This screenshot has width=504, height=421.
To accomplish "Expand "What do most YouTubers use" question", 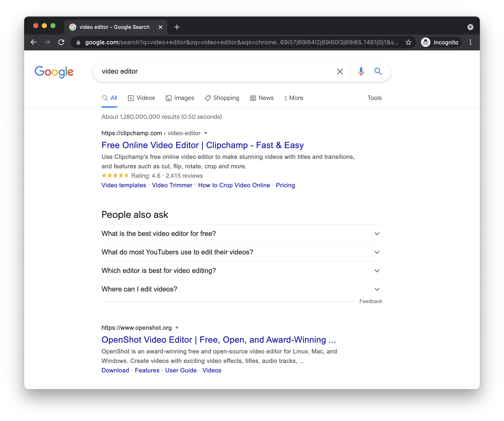I will [x=377, y=252].
